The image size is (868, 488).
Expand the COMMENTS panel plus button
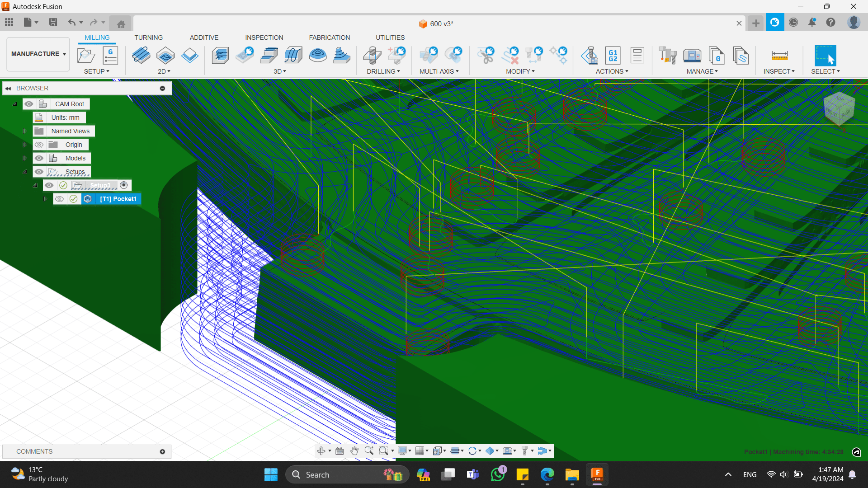coord(162,451)
